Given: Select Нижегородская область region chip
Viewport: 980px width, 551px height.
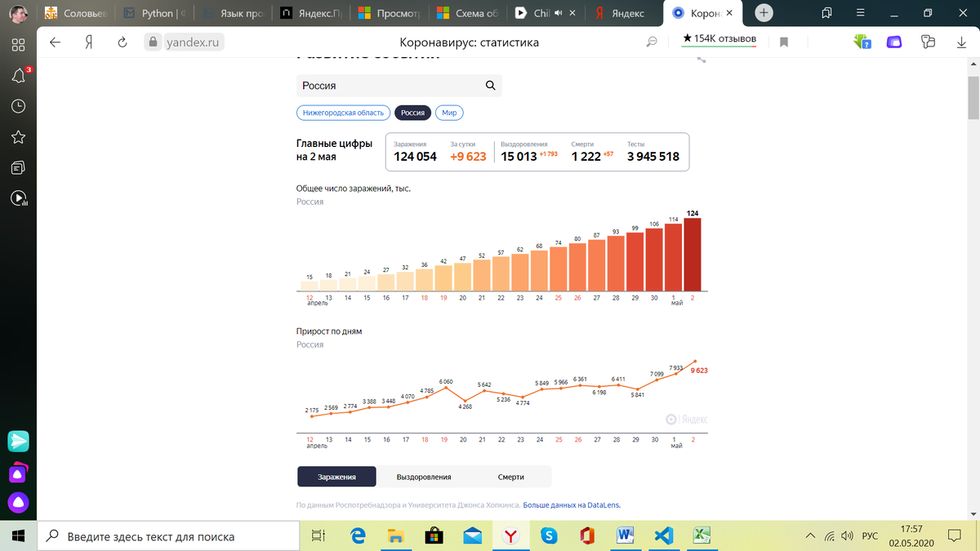Looking at the screenshot, I should [x=342, y=113].
